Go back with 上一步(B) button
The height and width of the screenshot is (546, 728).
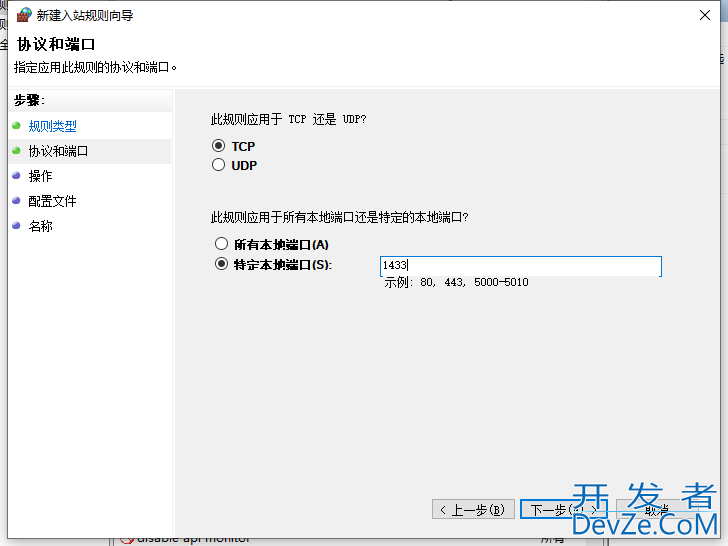pyautogui.click(x=473, y=510)
